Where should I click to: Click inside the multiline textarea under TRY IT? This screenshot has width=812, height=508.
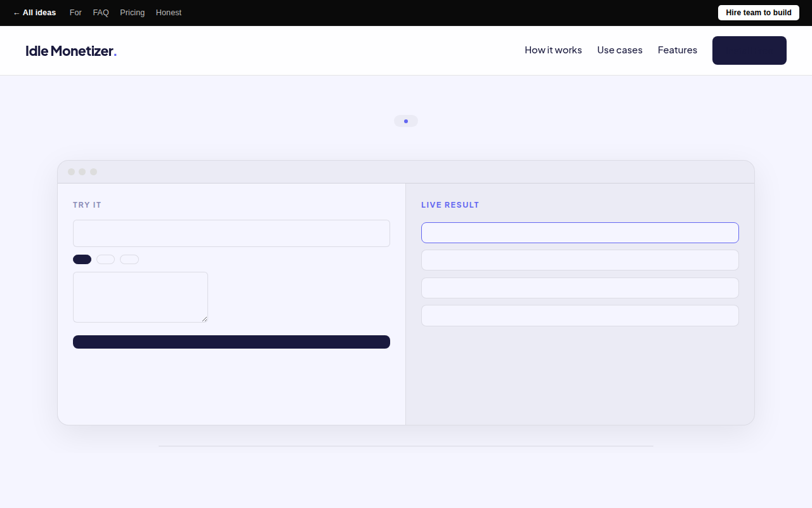140,297
